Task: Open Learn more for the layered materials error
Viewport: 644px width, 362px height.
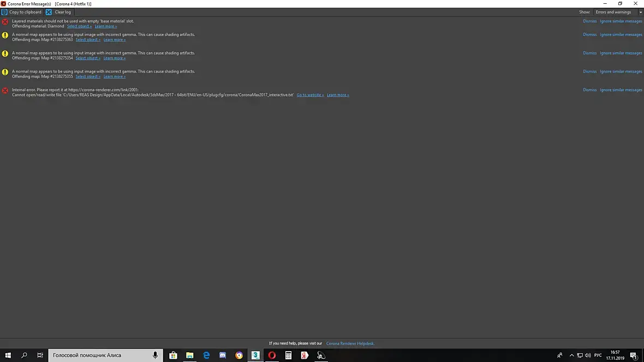Action: (x=106, y=26)
